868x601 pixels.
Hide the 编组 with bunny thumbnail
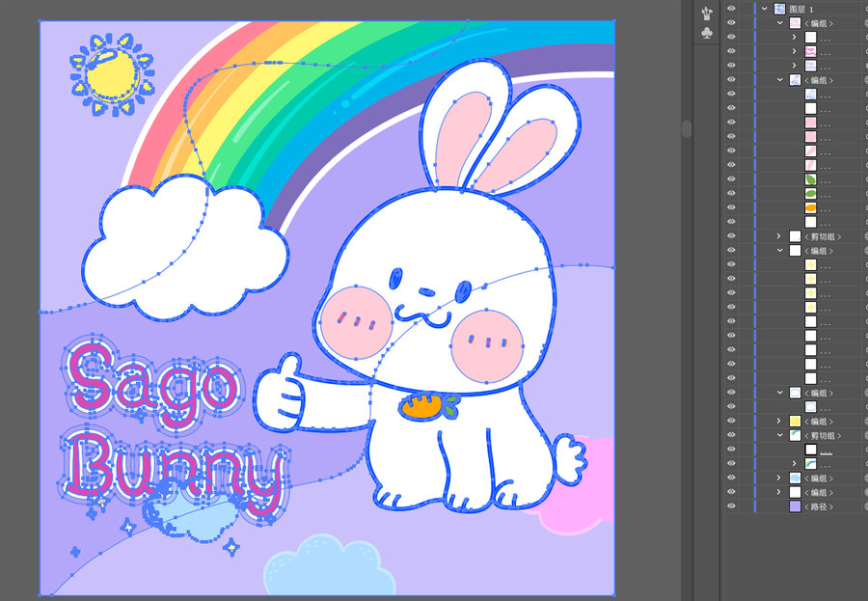(x=731, y=80)
